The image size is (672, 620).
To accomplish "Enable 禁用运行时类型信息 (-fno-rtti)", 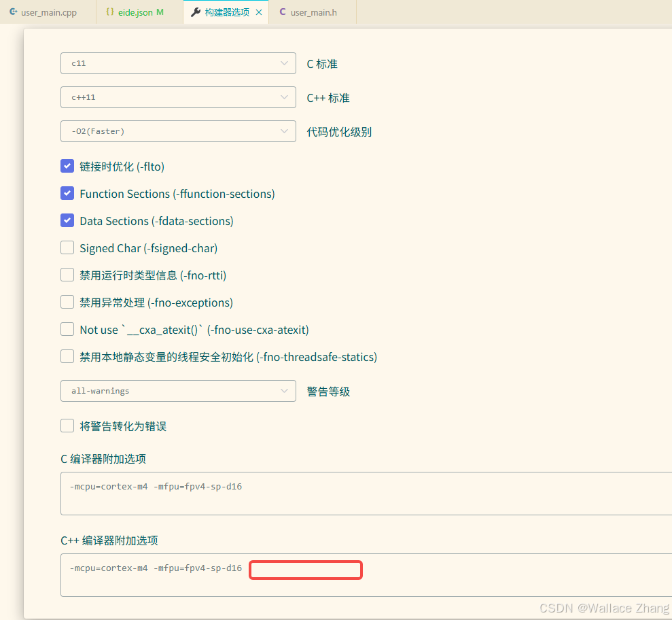I will [x=67, y=275].
